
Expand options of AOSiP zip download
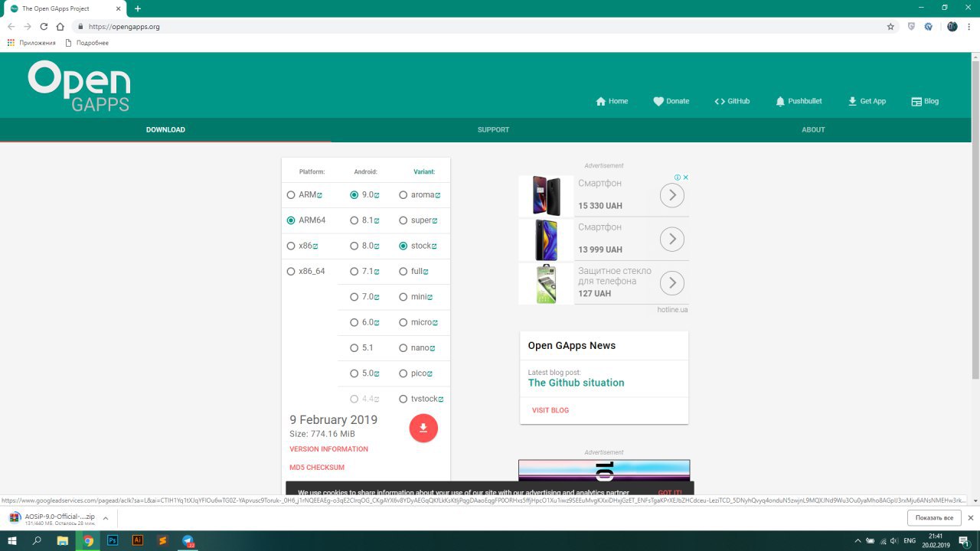[107, 518]
